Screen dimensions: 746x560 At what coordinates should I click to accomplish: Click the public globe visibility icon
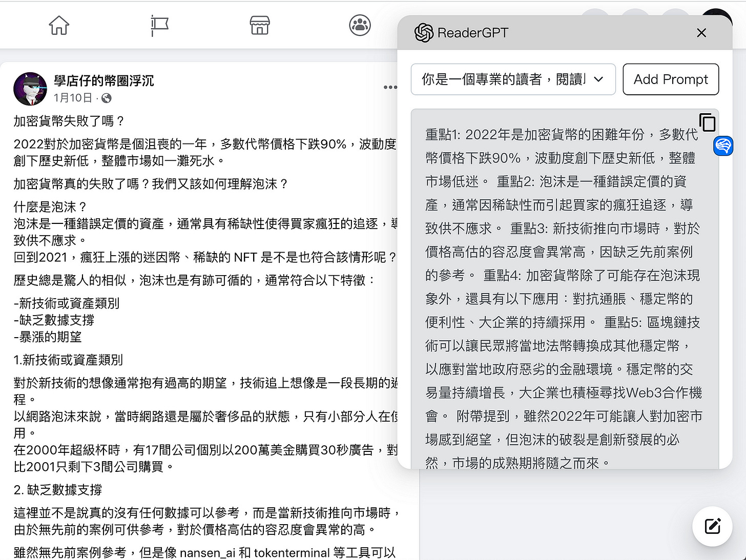tap(107, 98)
